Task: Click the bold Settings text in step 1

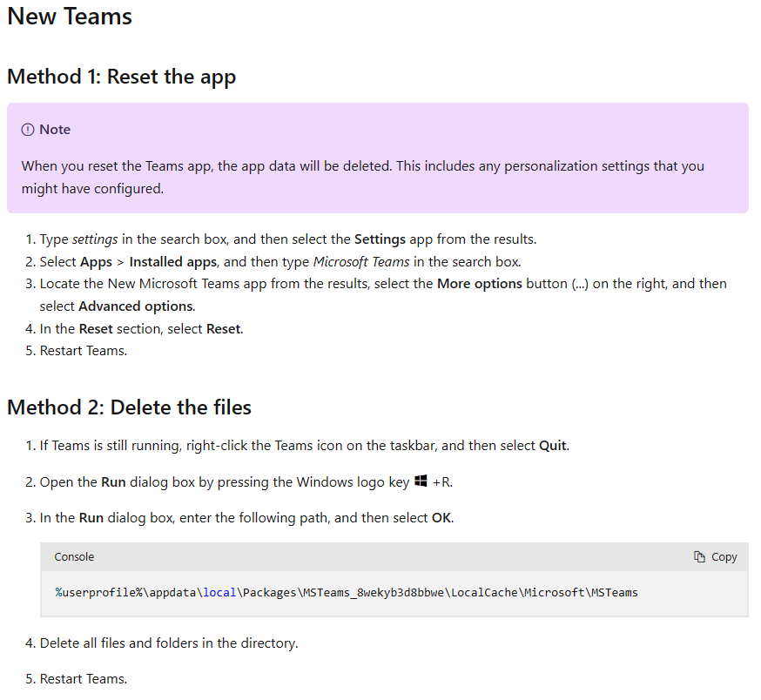Action: point(380,239)
